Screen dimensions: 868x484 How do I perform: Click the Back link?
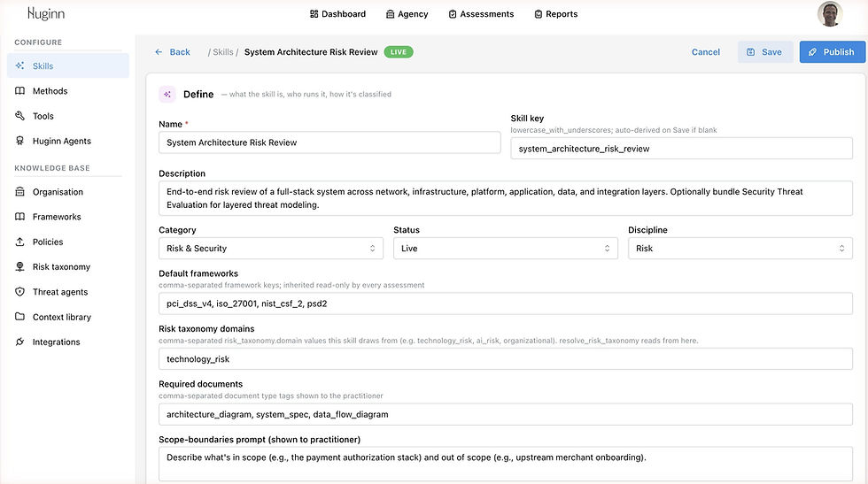pyautogui.click(x=172, y=52)
